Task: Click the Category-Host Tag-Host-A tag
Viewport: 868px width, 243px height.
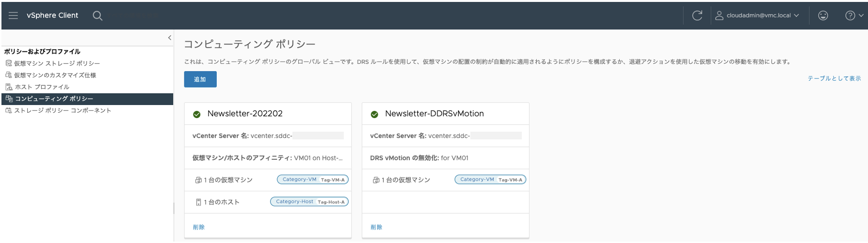Action: [x=309, y=202]
